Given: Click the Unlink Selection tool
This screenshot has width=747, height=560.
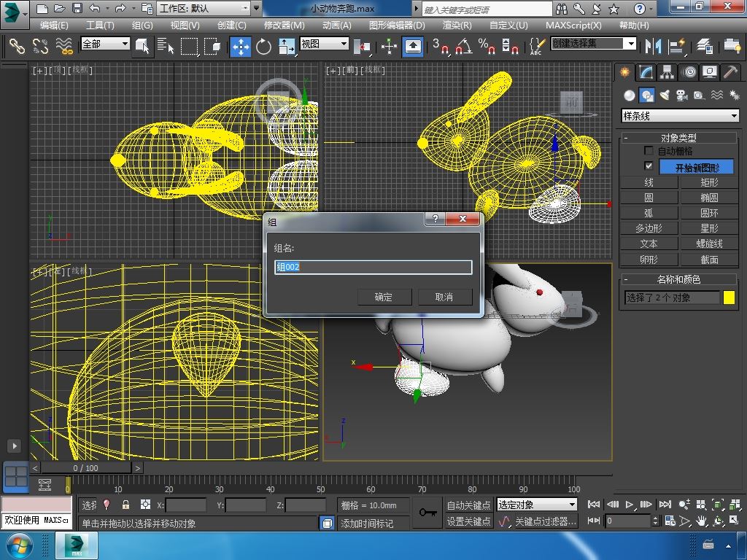Looking at the screenshot, I should click(41, 46).
